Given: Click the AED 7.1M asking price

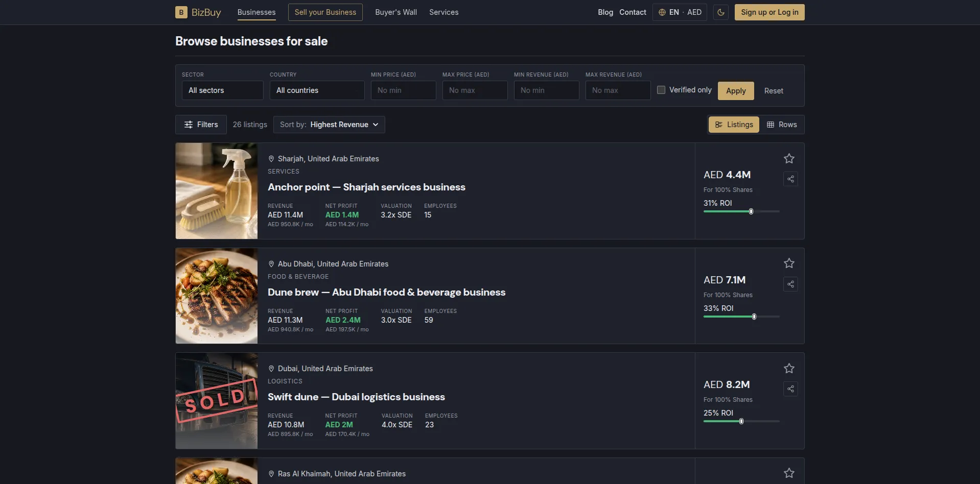Looking at the screenshot, I should (725, 280).
